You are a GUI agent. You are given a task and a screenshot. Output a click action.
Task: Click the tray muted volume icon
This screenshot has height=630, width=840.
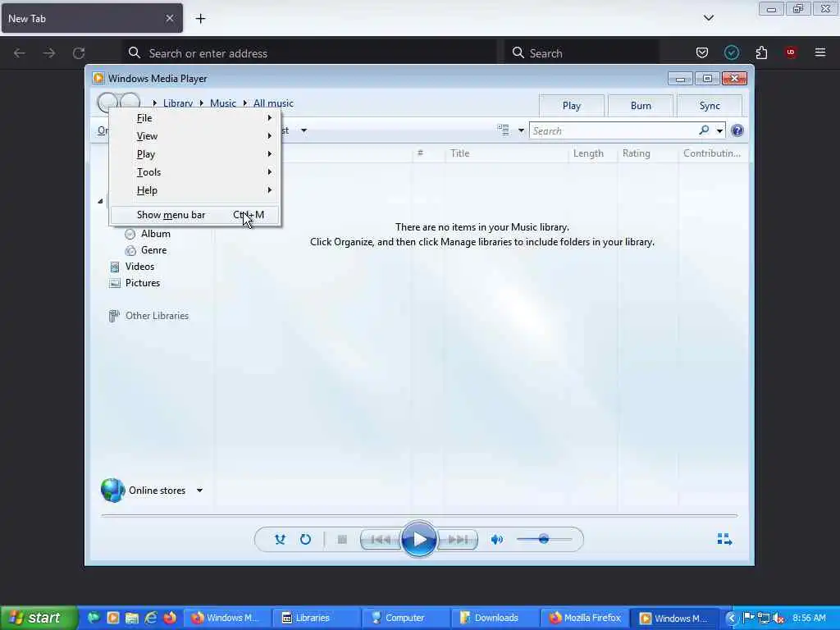coord(778,619)
